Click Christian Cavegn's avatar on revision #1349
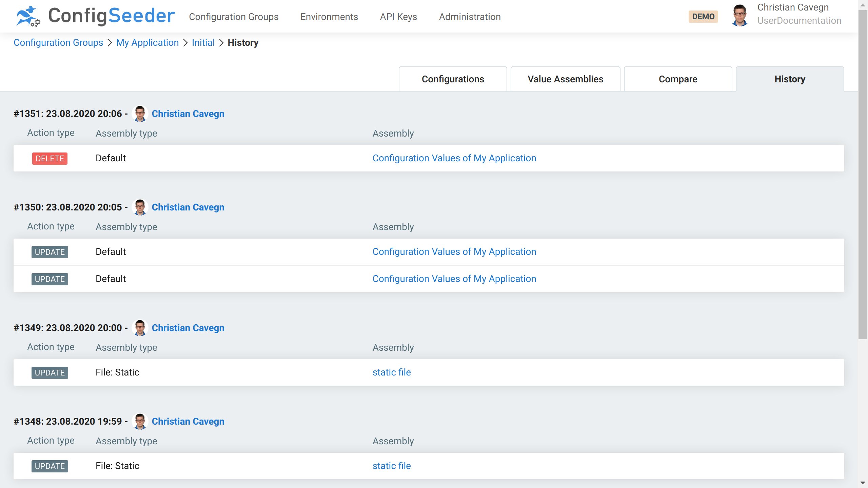Image resolution: width=868 pixels, height=488 pixels. click(x=140, y=328)
